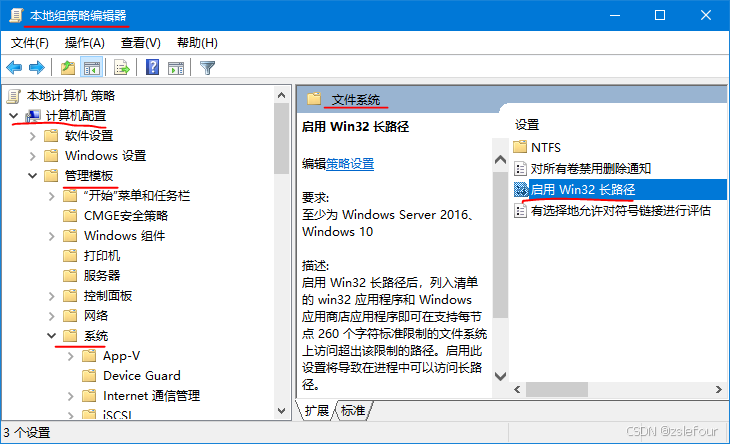The height and width of the screenshot is (444, 730).
Task: Click the 策略设置 link
Action: pos(350,164)
